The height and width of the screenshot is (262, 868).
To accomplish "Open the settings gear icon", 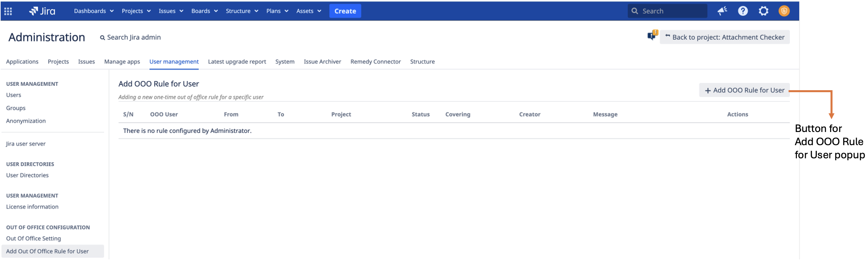I will (763, 11).
